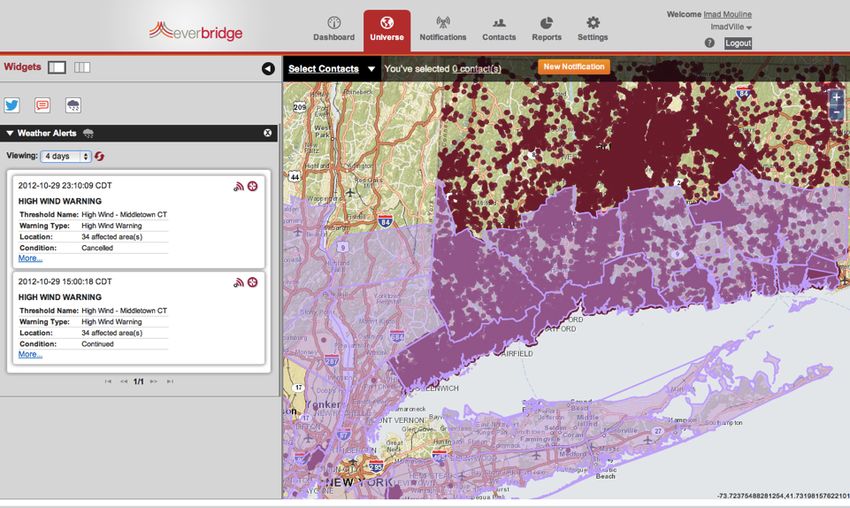The image size is (850, 508).
Task: Click the weather cloud widget icon
Action: (73, 105)
